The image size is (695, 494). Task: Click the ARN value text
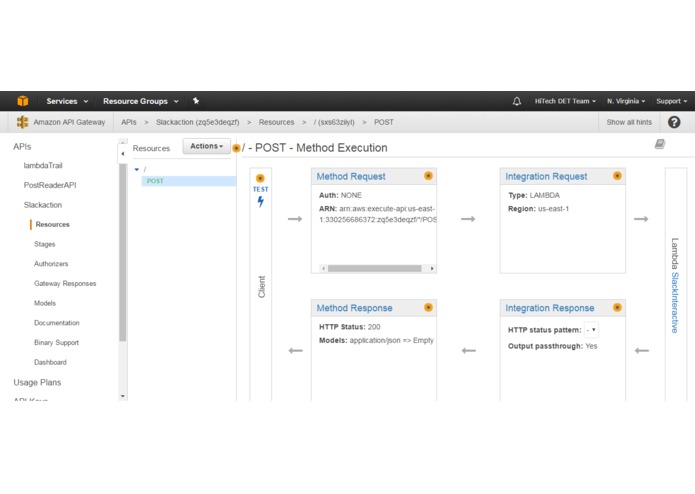[378, 214]
